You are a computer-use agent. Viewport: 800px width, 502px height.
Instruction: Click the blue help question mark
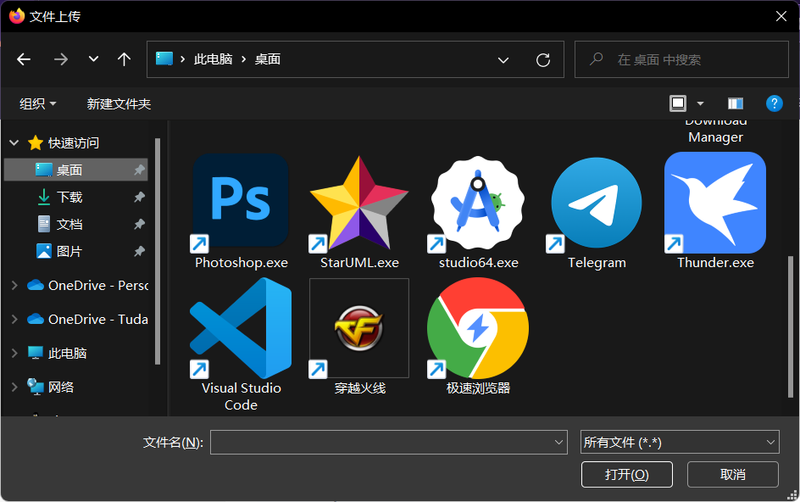[774, 104]
